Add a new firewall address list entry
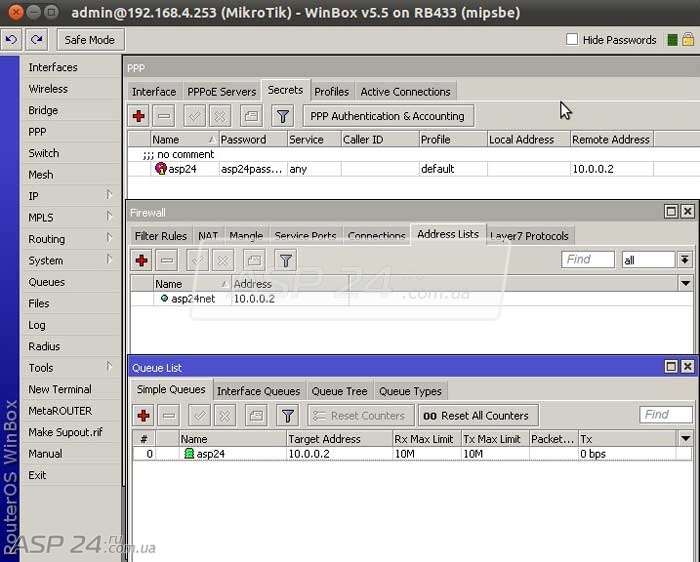700x562 pixels. [142, 260]
